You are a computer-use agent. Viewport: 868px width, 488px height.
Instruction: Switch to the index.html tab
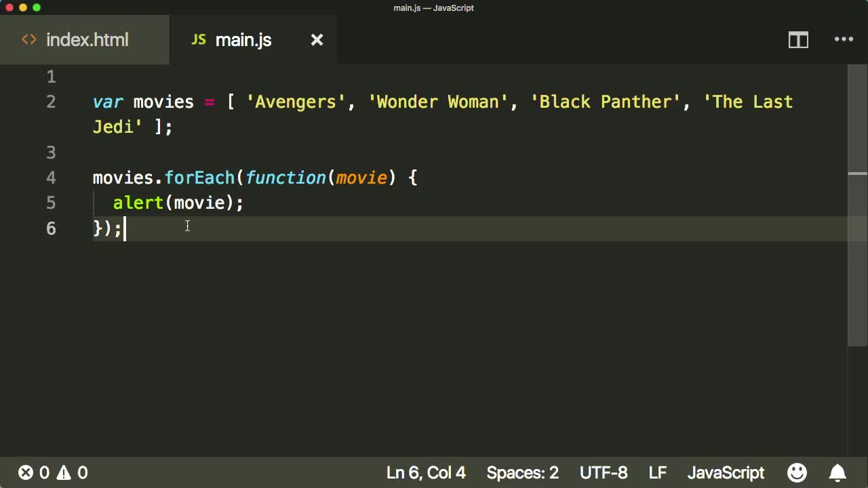point(87,40)
